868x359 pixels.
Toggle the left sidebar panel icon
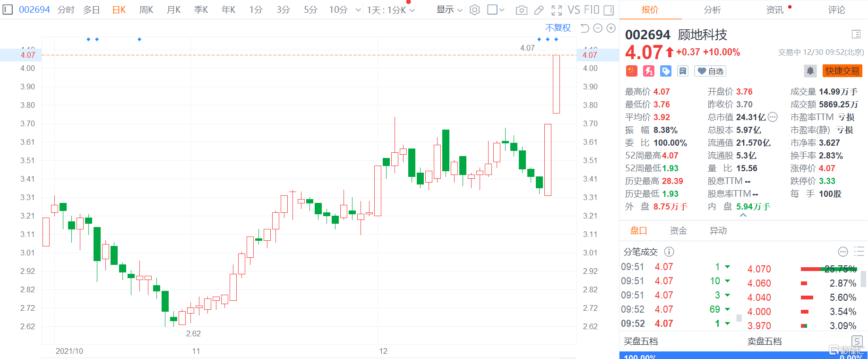pos(8,9)
